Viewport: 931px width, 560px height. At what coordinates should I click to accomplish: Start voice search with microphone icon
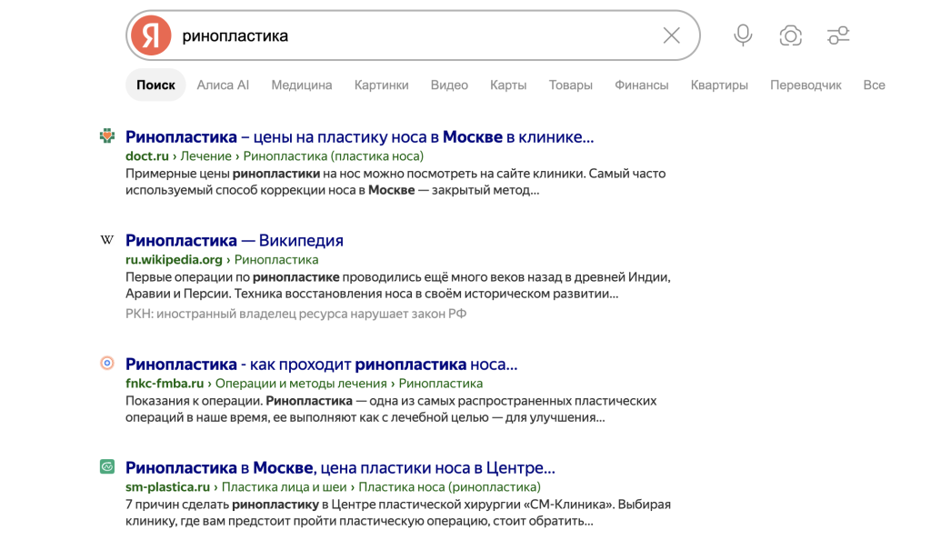pos(743,35)
